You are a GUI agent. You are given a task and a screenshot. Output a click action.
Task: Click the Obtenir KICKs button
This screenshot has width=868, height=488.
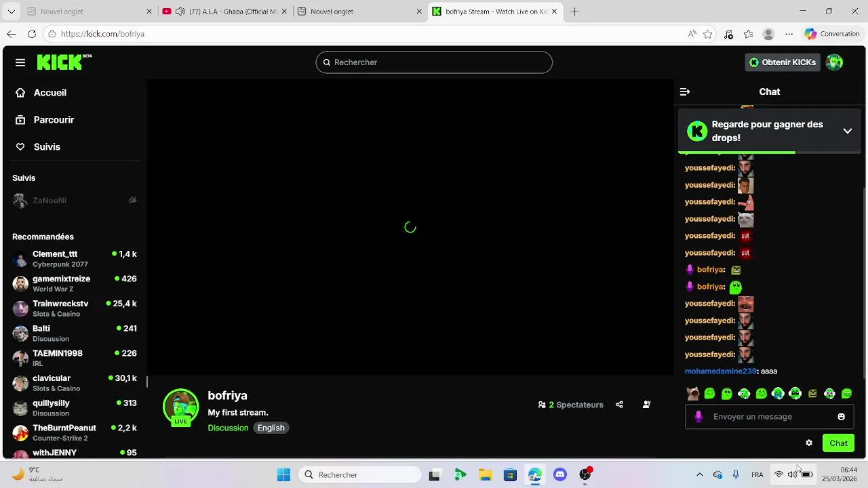pyautogui.click(x=782, y=62)
